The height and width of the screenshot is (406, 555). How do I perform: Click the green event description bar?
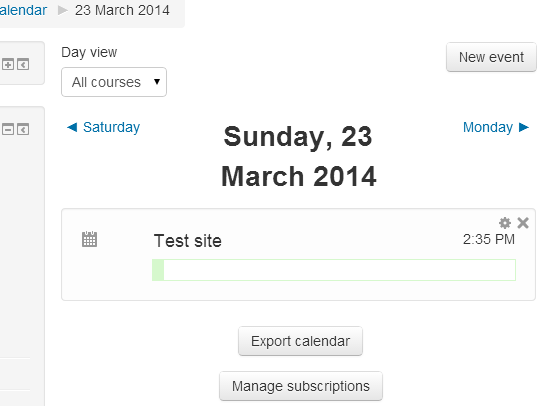pyautogui.click(x=334, y=270)
